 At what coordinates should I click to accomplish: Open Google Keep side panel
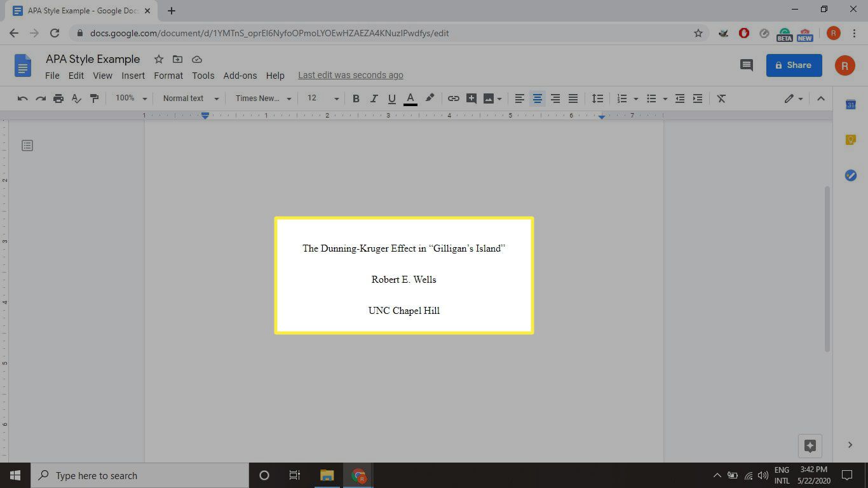point(851,140)
